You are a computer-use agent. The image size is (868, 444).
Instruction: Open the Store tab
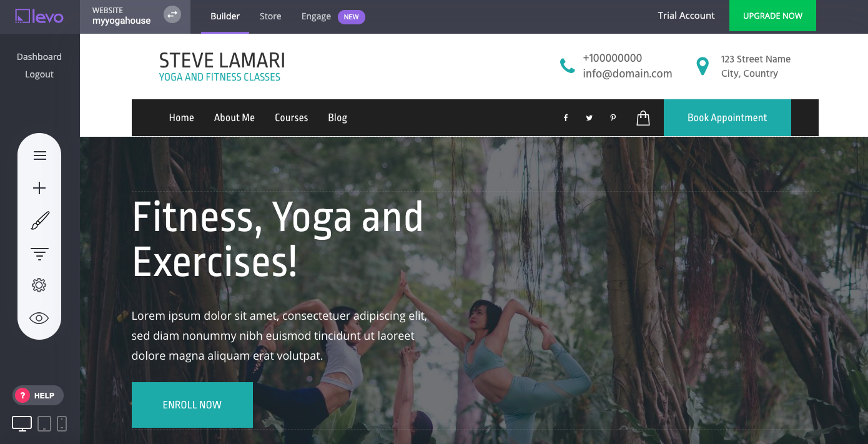[270, 16]
